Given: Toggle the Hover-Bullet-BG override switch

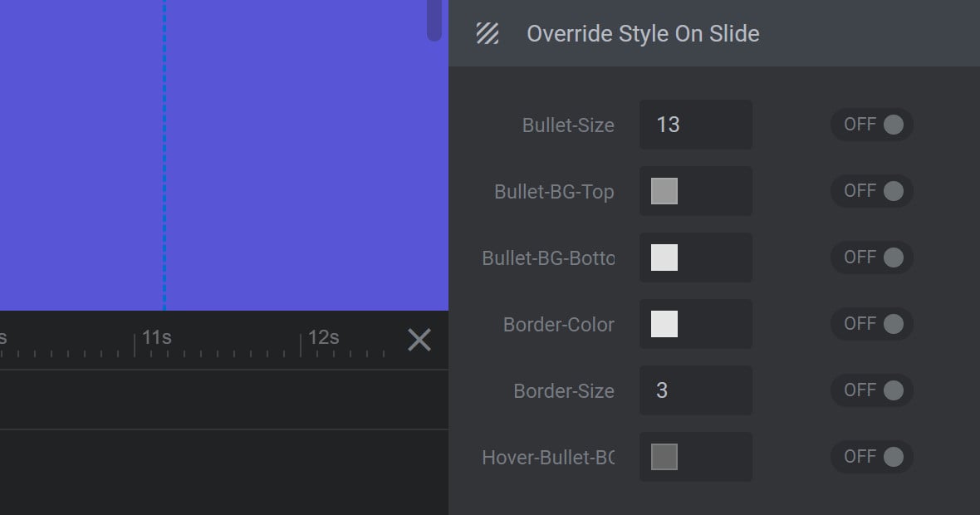Looking at the screenshot, I should (872, 457).
